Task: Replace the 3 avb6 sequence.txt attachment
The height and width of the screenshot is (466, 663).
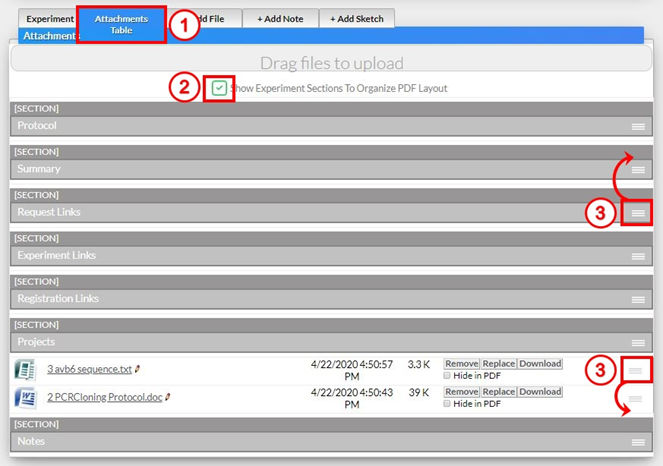Action: [x=498, y=364]
